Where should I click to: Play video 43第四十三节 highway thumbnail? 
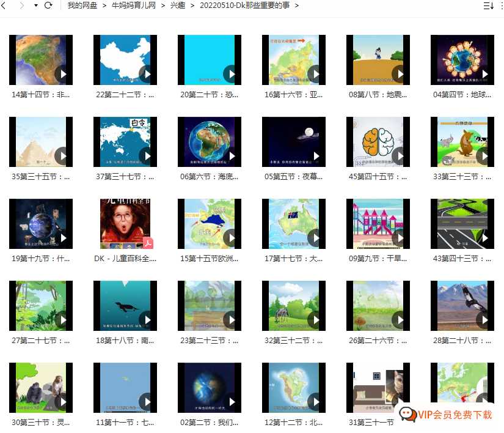coord(462,224)
